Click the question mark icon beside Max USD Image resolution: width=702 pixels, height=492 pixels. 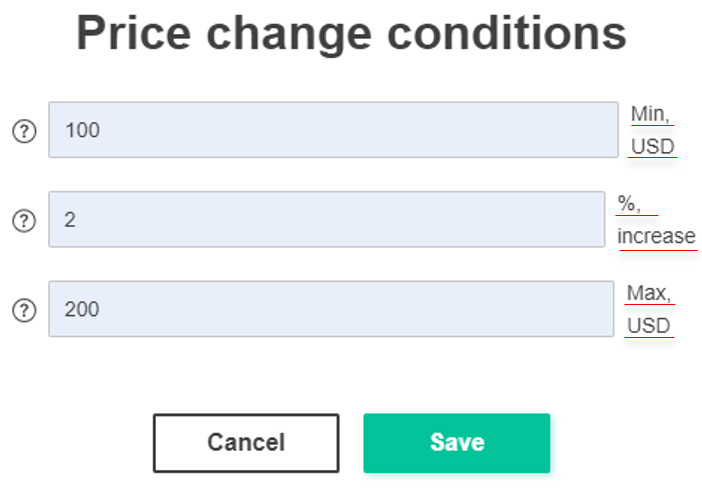tap(24, 310)
